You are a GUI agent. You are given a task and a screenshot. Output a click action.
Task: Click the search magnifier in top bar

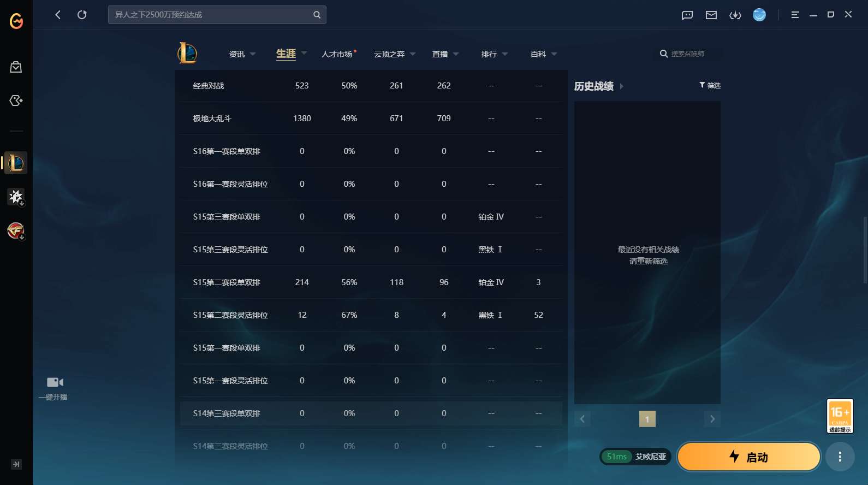click(317, 15)
